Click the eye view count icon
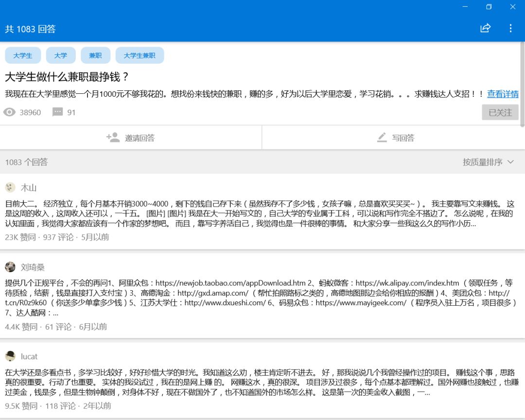525x420 pixels. tap(9, 112)
